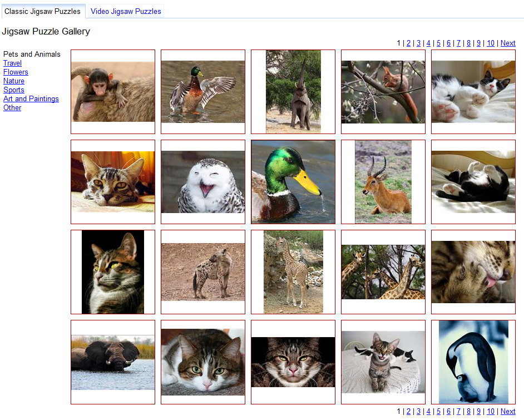Click Next in the bottom pagination

coord(508,411)
